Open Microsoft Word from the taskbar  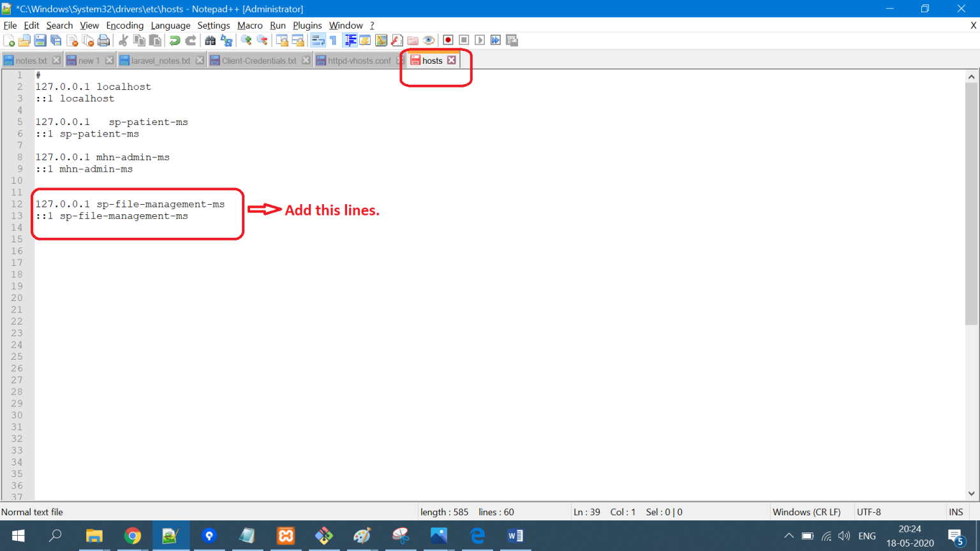click(515, 536)
